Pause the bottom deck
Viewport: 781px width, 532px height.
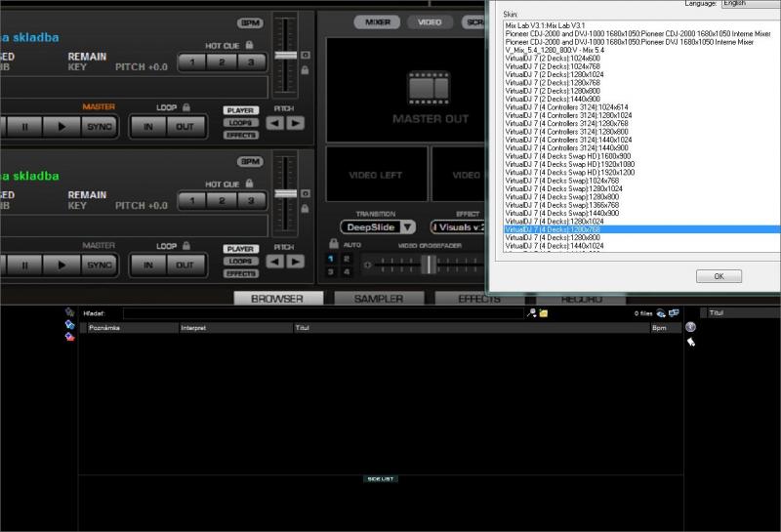point(24,265)
